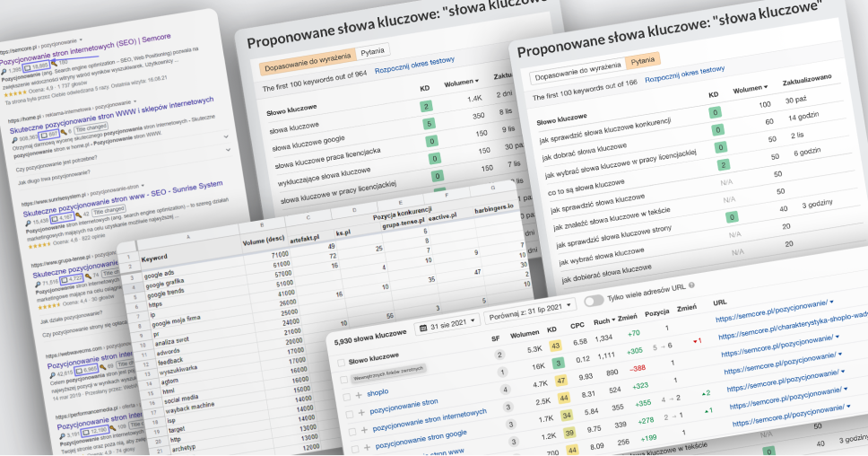Open the 'Skuteczne pozycjonowanie stron WWW i sklepów internetowych' result
Screen dimensions: 868x456
[x=111, y=115]
